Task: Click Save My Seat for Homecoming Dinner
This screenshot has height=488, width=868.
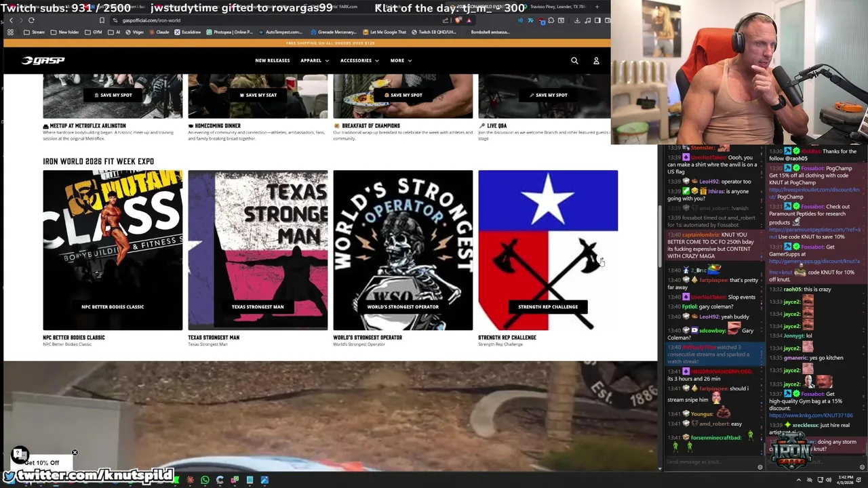Action: pos(258,95)
